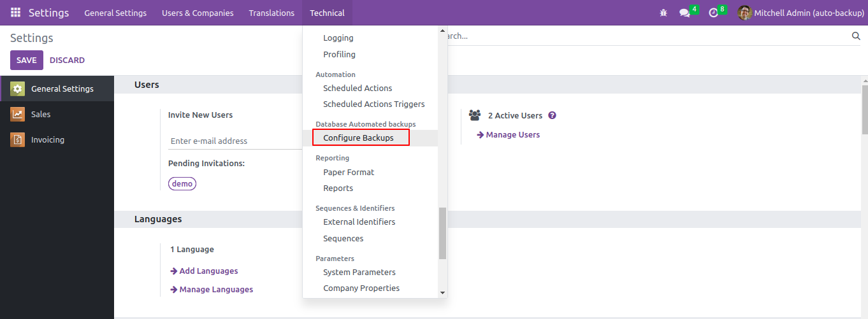This screenshot has width=868, height=319.
Task: Select Configure Backups menu entry
Action: pos(358,138)
